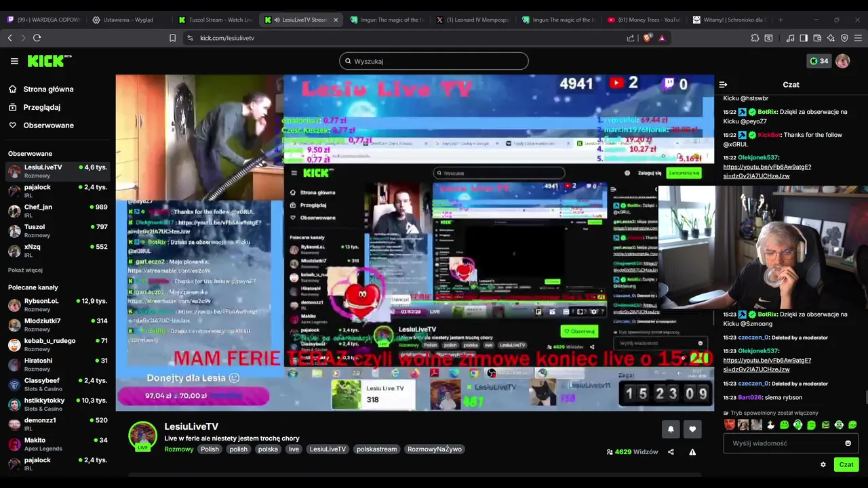Open recommended channel Mlodziutki7
868x488 pixels.
(58, 325)
